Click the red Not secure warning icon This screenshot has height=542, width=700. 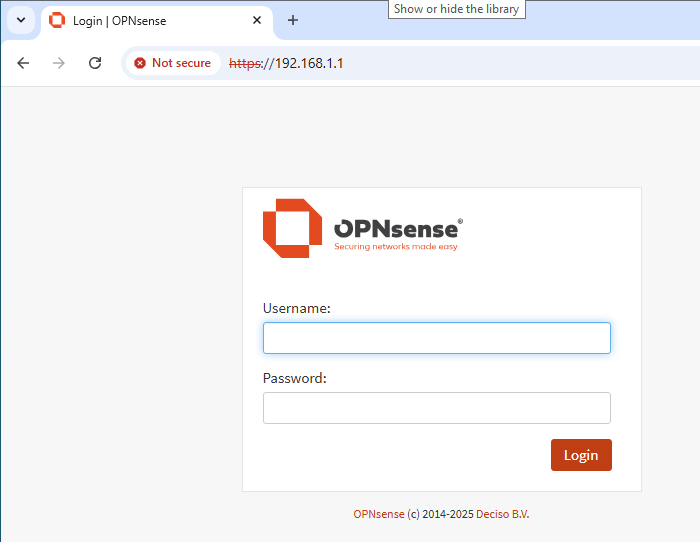[x=140, y=63]
